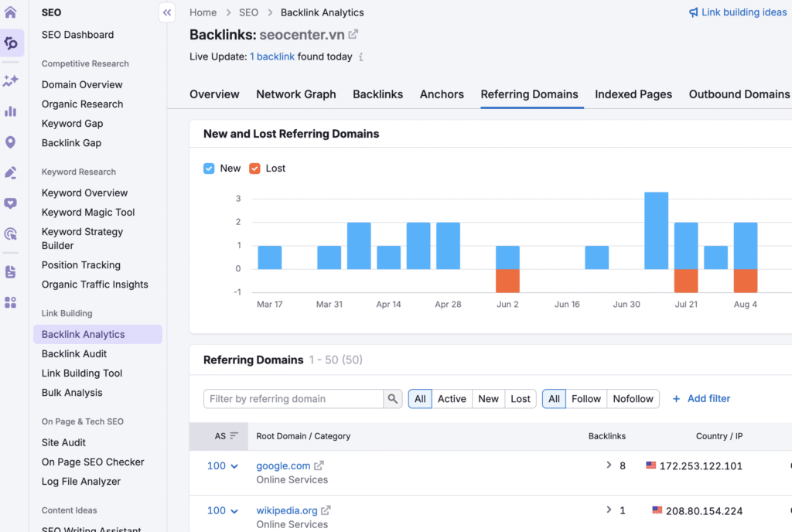Click the Home icon in left rail
The image size is (792, 532).
[x=11, y=12]
